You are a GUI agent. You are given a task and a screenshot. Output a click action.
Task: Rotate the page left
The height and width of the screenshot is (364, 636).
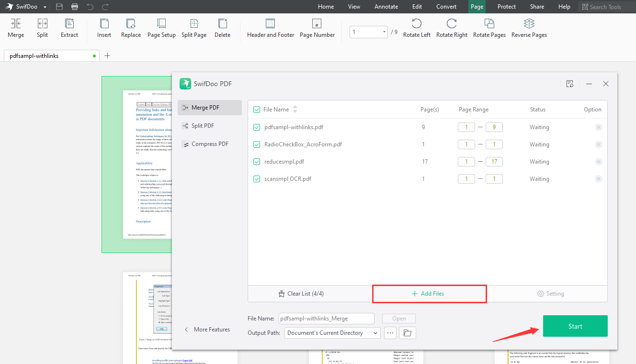417,28
